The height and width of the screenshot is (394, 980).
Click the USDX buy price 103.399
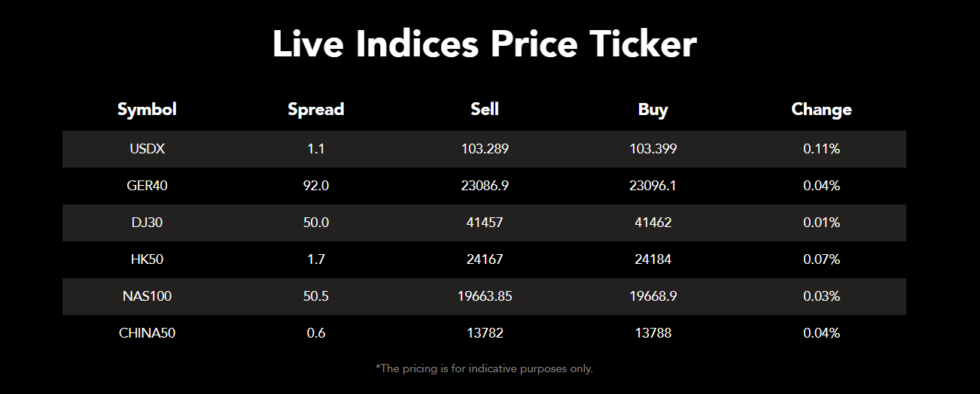[x=653, y=149]
